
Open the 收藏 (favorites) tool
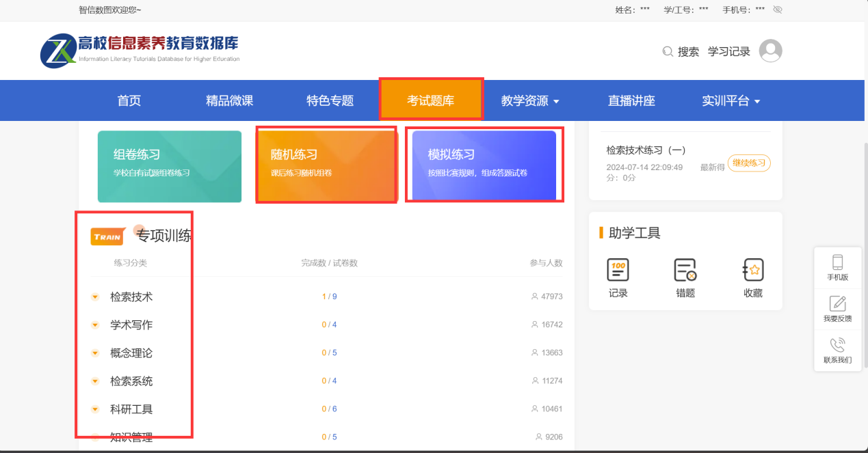coord(752,271)
